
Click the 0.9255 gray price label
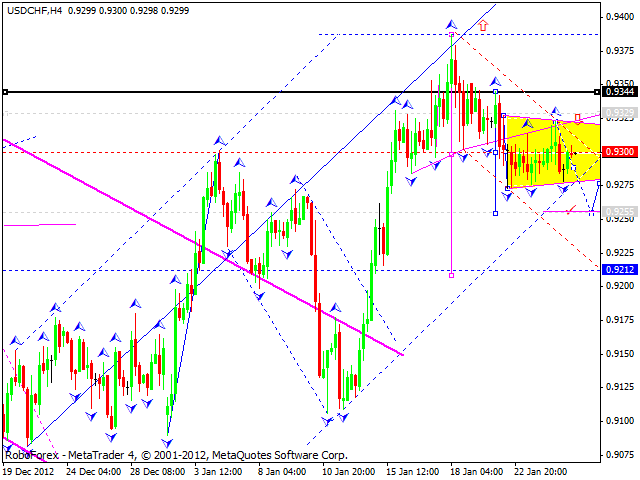tap(620, 211)
